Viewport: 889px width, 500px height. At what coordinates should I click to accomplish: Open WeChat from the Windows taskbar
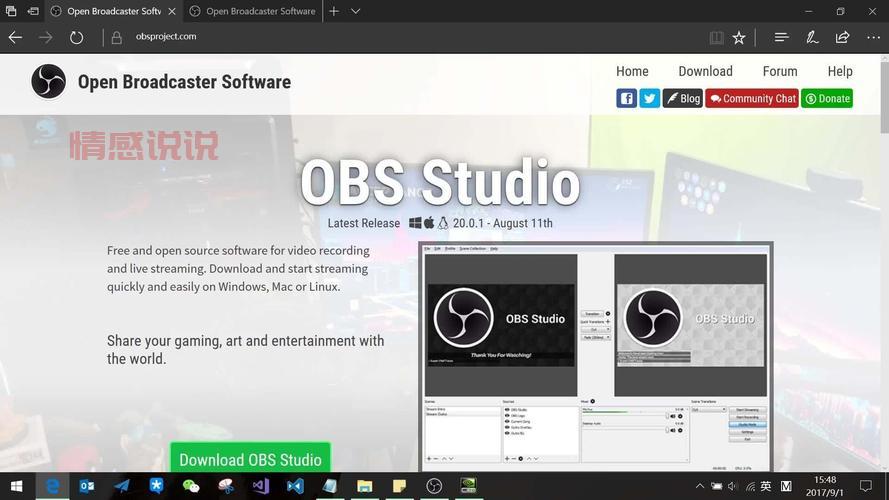191,486
